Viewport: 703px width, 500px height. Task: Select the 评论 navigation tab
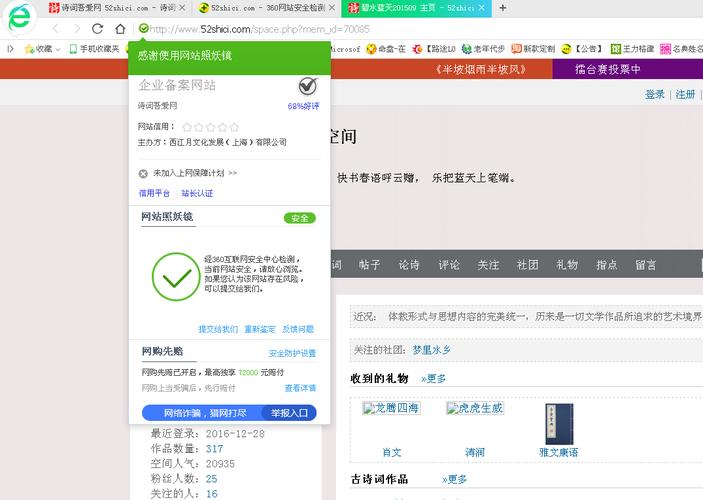pos(449,265)
